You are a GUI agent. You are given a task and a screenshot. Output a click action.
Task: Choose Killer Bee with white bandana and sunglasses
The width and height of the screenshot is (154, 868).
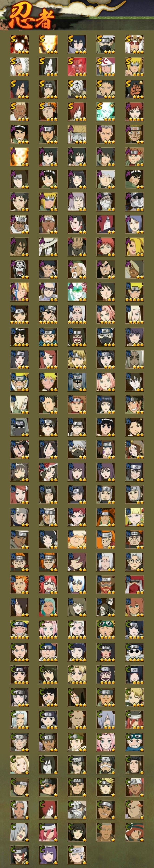coord(19,224)
